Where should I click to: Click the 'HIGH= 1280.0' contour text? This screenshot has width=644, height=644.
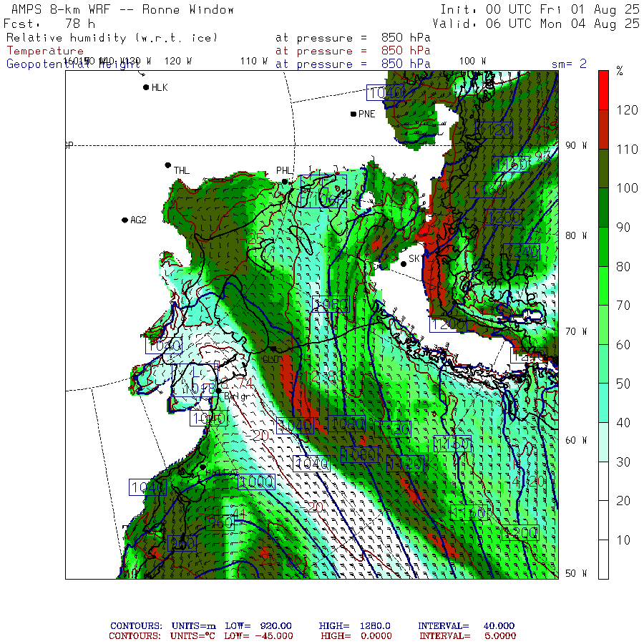(354, 626)
